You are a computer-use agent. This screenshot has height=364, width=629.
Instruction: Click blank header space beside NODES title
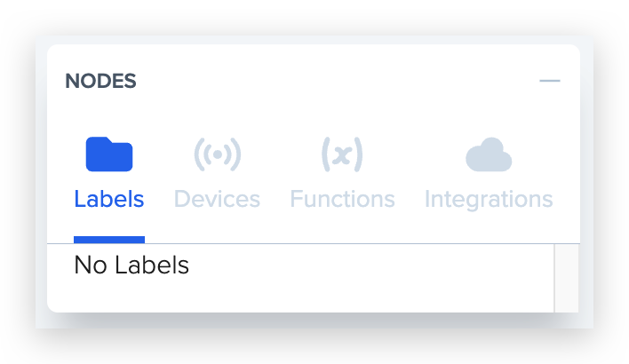[337, 81]
